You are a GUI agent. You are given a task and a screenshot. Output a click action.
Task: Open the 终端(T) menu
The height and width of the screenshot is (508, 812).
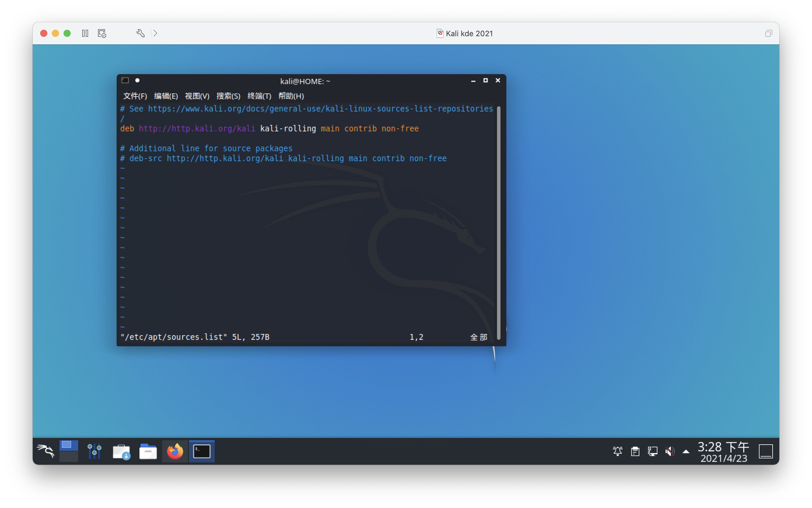[259, 96]
